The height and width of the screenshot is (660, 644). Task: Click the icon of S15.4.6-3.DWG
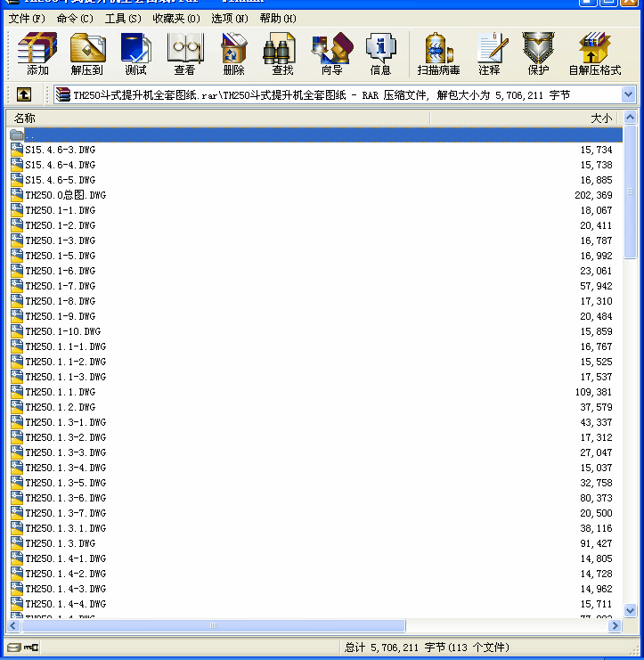(17, 150)
